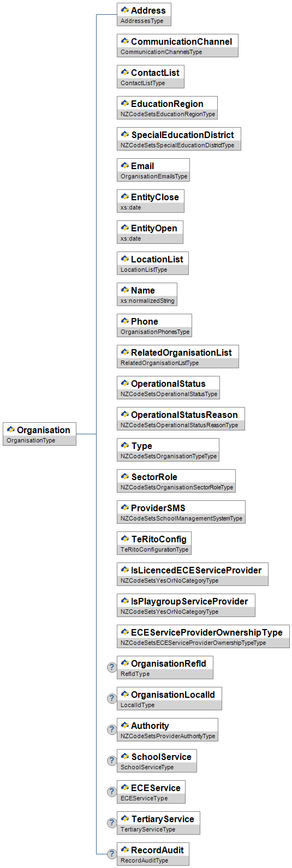Click the element icon in Address node
The image size is (292, 868).
point(125,10)
